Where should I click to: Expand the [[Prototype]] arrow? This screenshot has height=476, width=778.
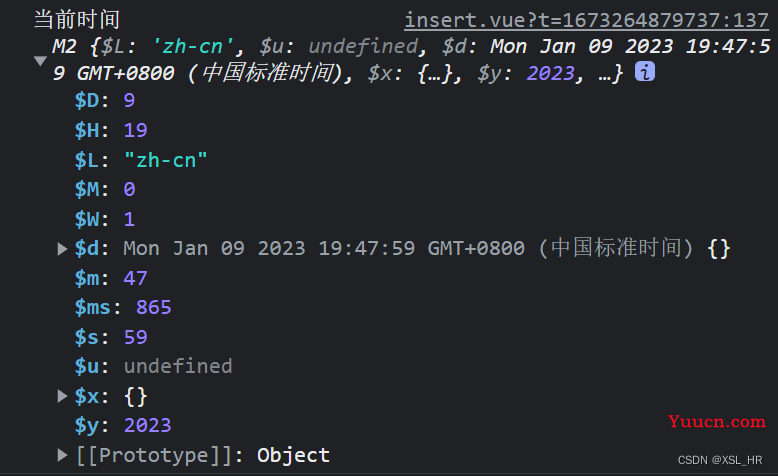(62, 455)
